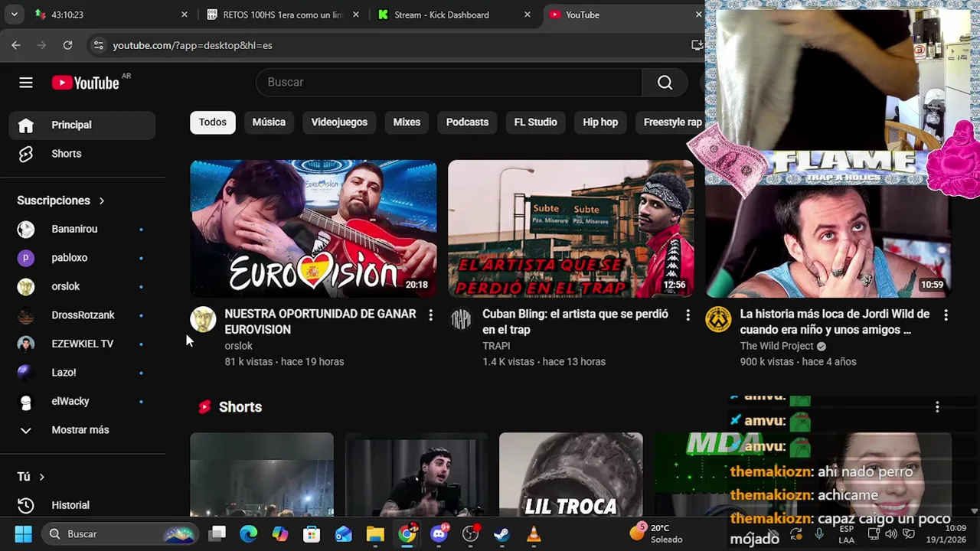Expand Suscripciones section chevron

(101, 201)
